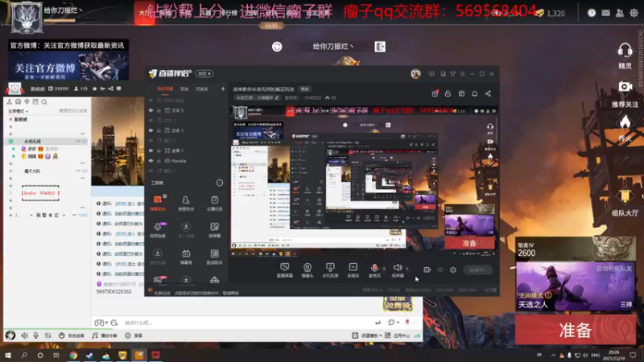The height and width of the screenshot is (362, 644).
Task: Open 应用中心 in YY bottom bar
Action: coord(397,335)
